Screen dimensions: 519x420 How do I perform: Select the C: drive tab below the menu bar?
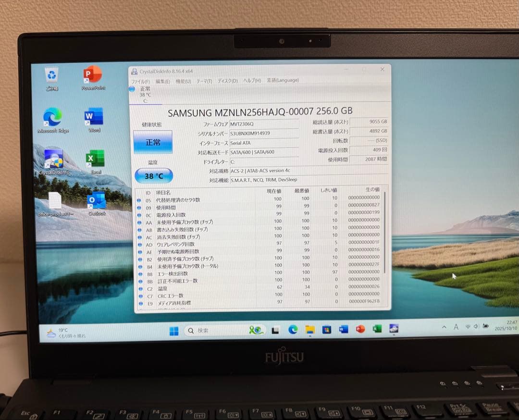point(143,95)
